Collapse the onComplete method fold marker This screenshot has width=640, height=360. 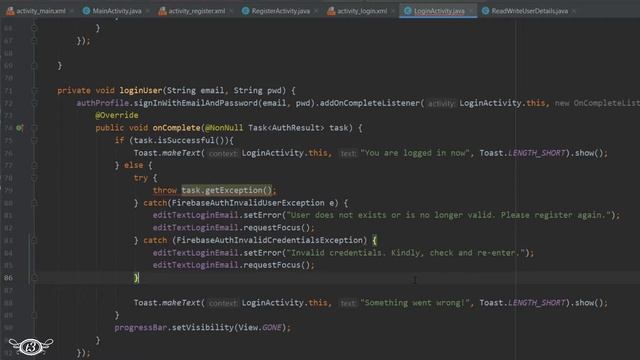35,128
